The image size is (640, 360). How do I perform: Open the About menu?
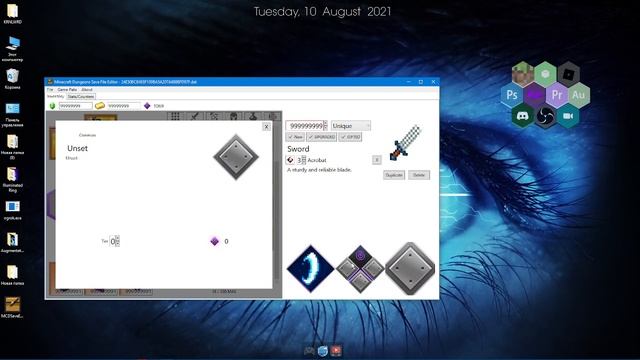coord(87,89)
